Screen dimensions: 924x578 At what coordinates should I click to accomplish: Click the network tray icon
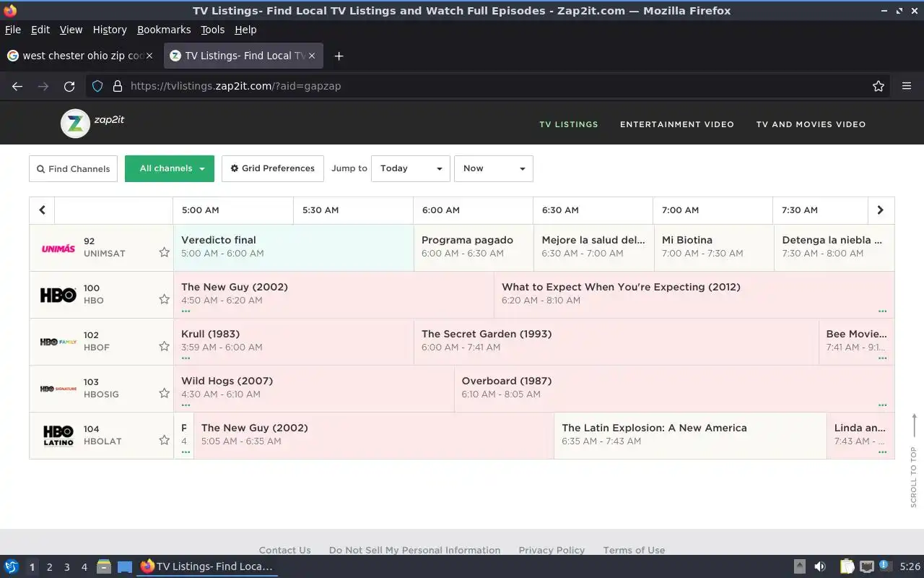point(867,566)
